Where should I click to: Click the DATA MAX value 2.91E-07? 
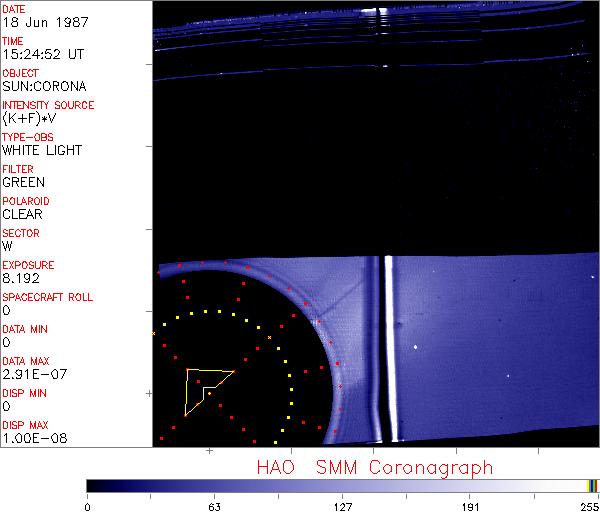[31, 374]
